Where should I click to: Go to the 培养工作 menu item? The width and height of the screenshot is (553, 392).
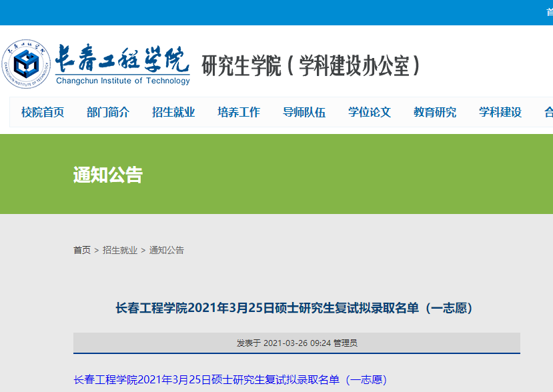tap(239, 112)
